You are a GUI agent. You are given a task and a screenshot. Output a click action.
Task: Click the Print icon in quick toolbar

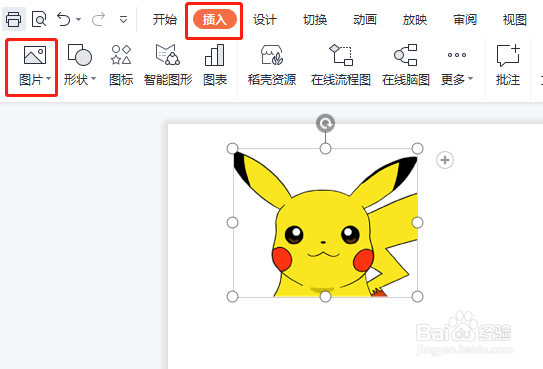[x=14, y=19]
